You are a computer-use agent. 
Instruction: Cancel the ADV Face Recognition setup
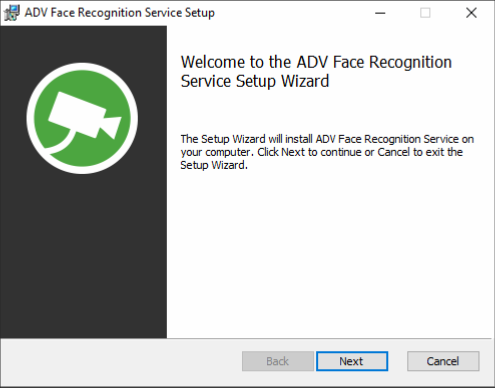[443, 361]
